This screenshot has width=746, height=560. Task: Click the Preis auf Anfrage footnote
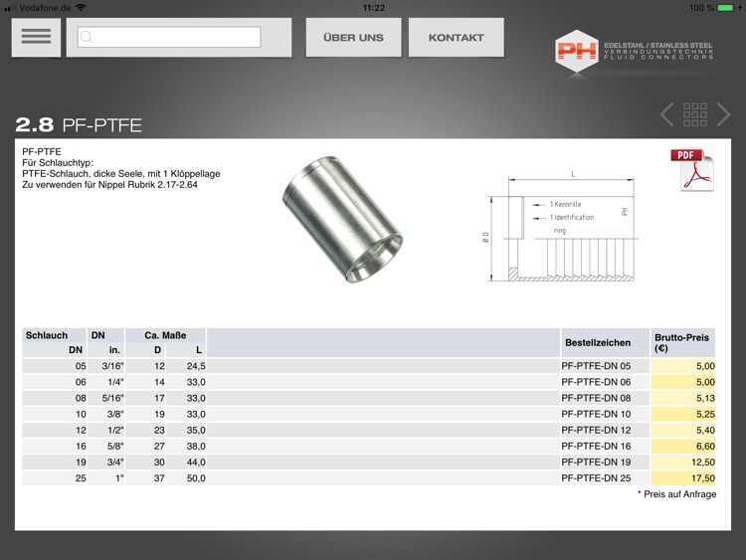pyautogui.click(x=677, y=494)
